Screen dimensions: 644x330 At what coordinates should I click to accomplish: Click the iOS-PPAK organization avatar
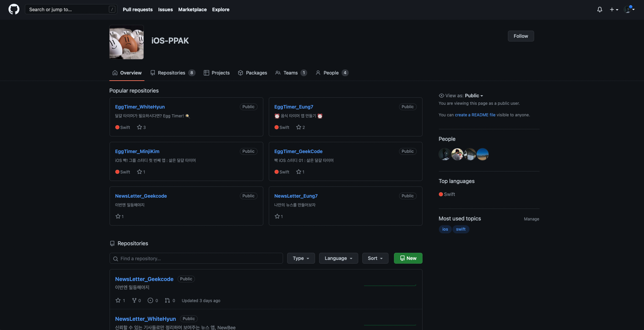click(127, 42)
